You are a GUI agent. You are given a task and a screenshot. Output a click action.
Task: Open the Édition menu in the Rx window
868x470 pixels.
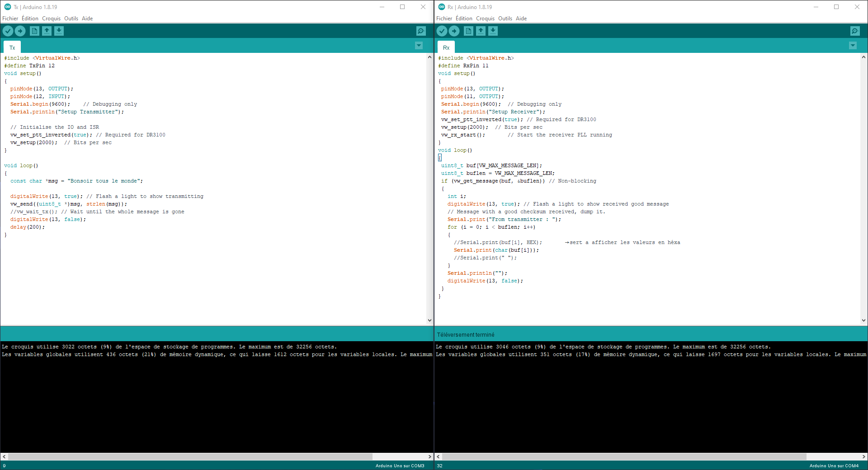click(463, 19)
